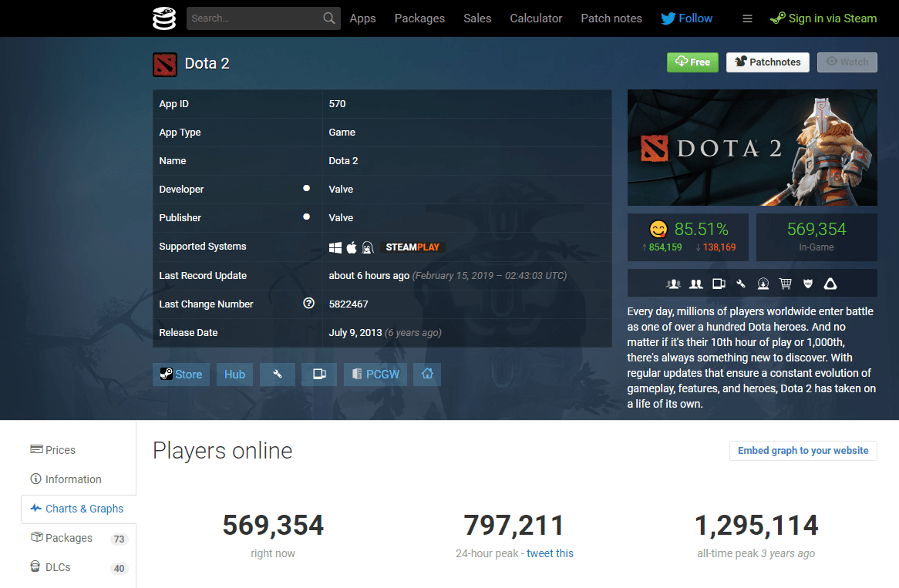Click the dot icon beside Developer
This screenshot has height=588, width=899.
pyautogui.click(x=307, y=188)
